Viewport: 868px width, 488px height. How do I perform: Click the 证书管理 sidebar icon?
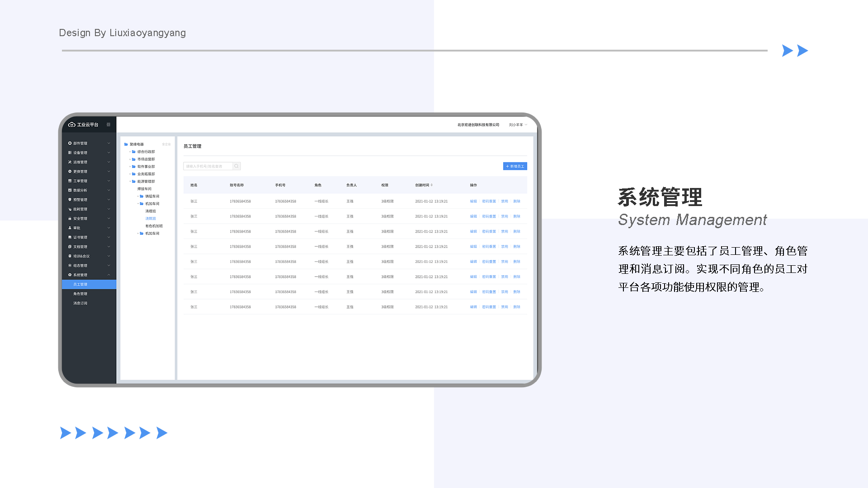pos(70,237)
